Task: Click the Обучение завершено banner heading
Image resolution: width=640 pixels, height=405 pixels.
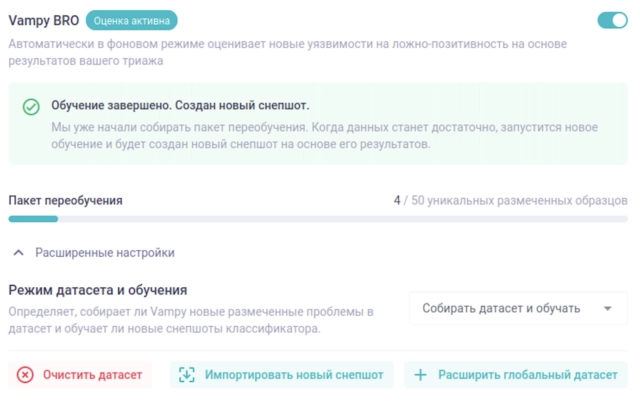Action: (180, 105)
